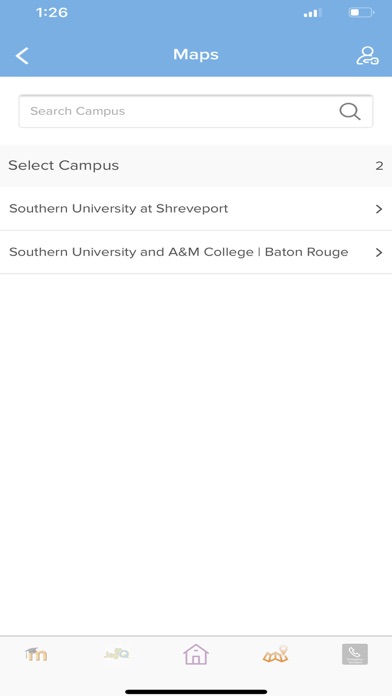
Task: Tap the back arrow in header
Action: (x=22, y=56)
